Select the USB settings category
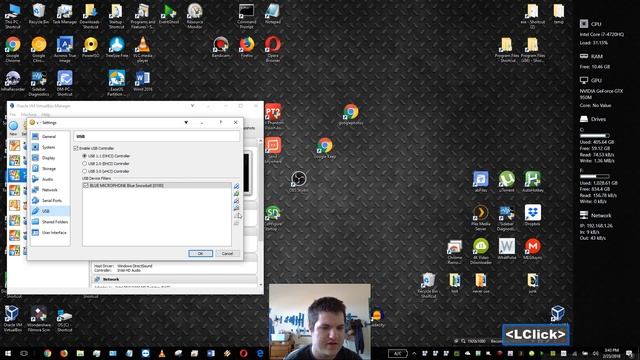The width and height of the screenshot is (640, 360). [50, 211]
